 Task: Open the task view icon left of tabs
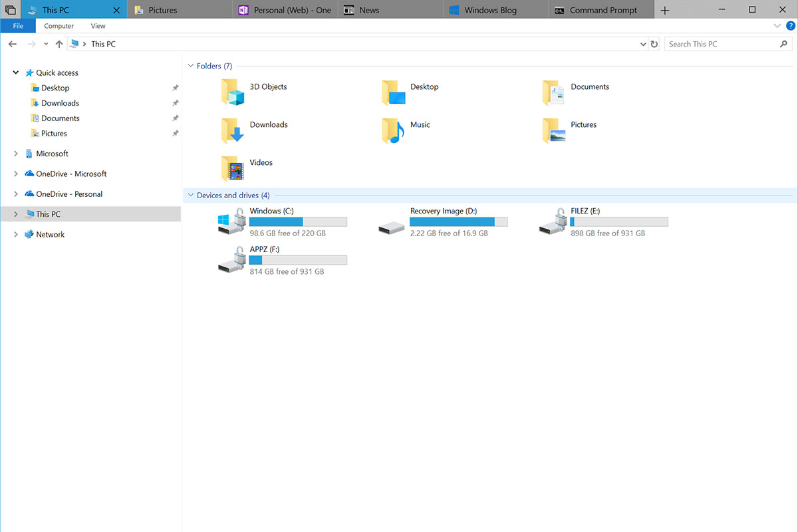(10, 10)
